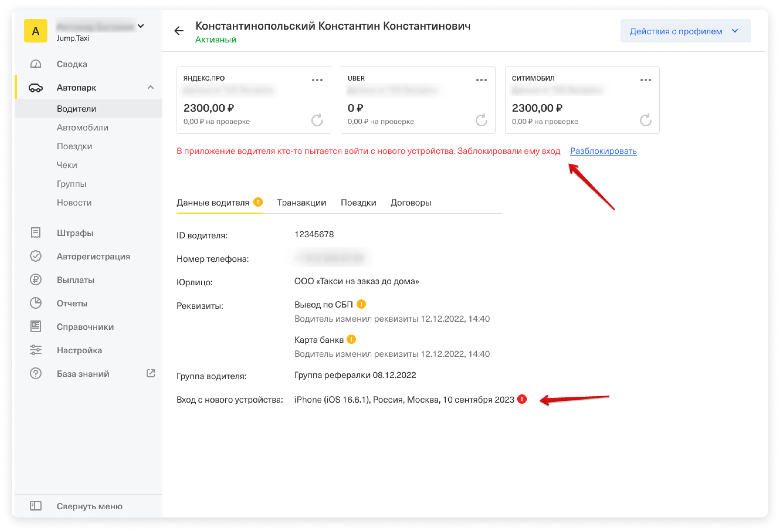Refresh the Яндекс.Про balance

pyautogui.click(x=317, y=120)
